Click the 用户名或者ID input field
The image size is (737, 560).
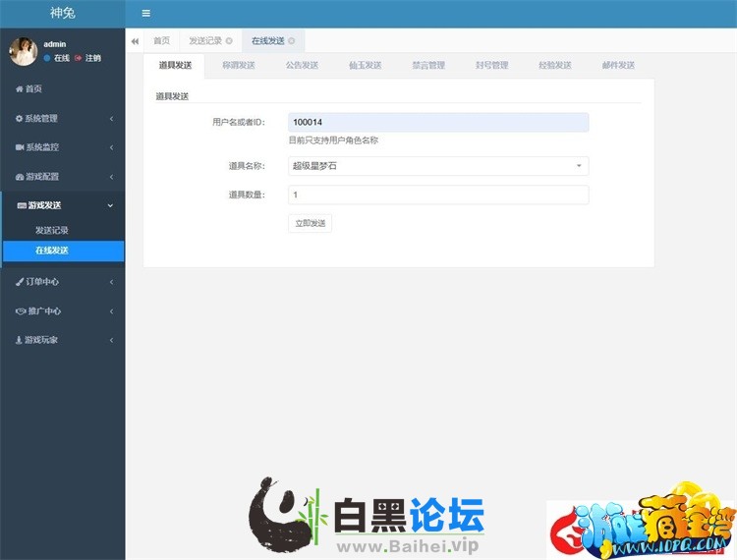[438, 122]
